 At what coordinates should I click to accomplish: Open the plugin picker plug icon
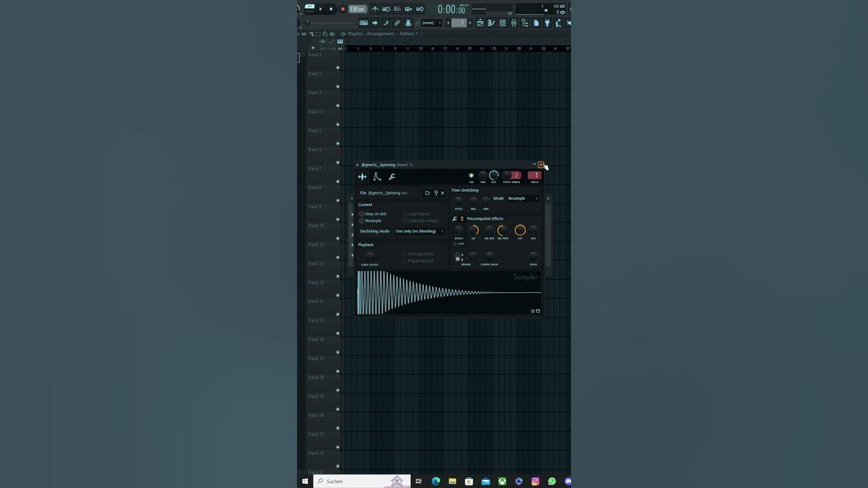[x=547, y=23]
